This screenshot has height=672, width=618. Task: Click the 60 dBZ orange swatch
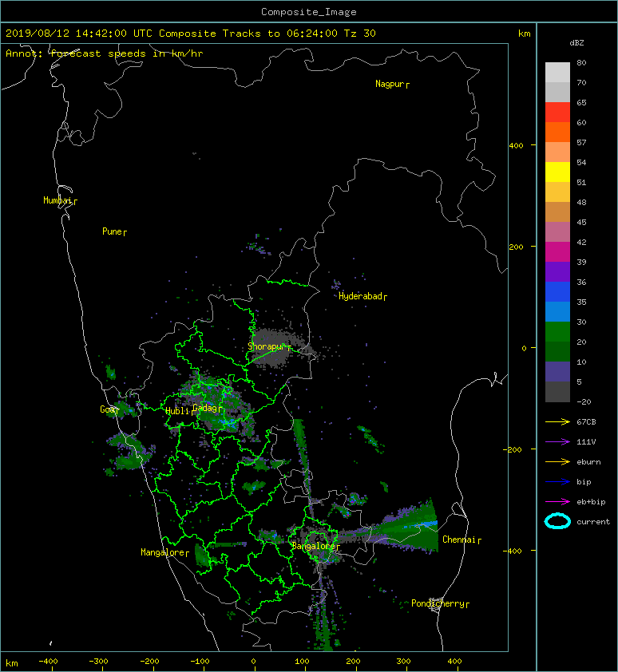click(x=557, y=132)
